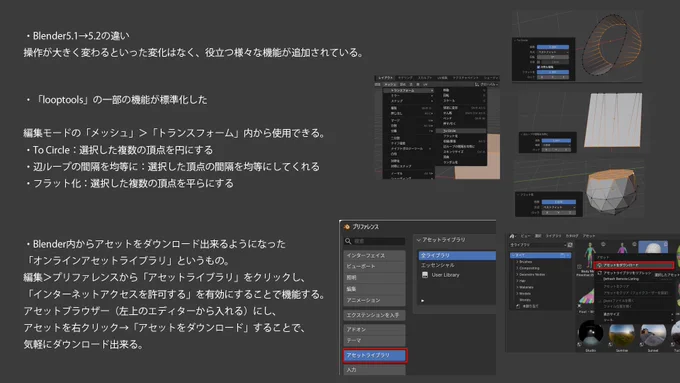The width and height of the screenshot is (680, 383).
Task: Click the orientation icon next to グローバル
Action: [477, 84]
